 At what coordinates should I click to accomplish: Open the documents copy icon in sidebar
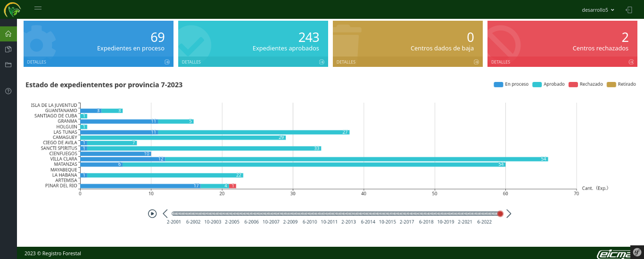click(x=8, y=49)
